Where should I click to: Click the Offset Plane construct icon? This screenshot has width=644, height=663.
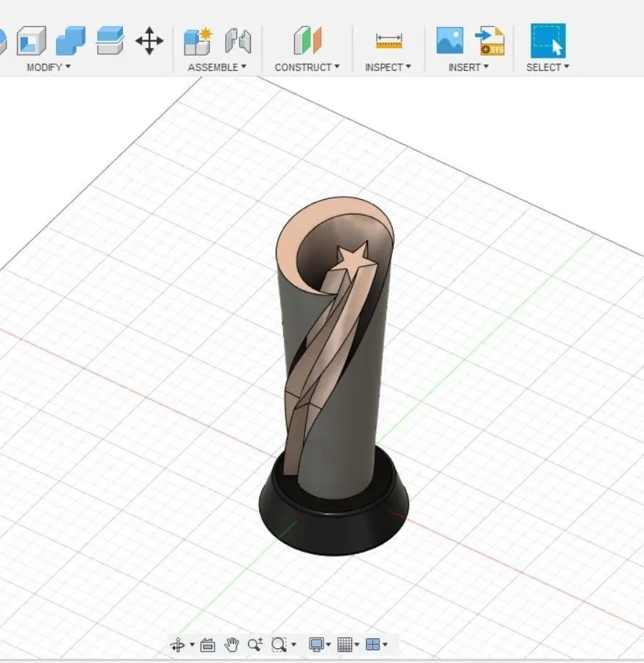tap(307, 40)
